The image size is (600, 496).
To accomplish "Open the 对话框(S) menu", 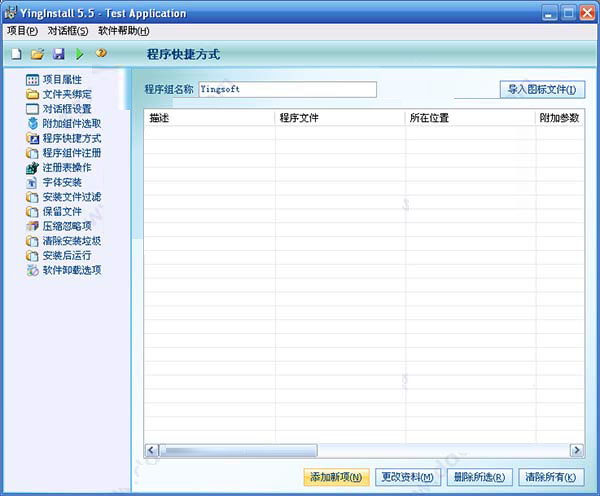I will [68, 31].
